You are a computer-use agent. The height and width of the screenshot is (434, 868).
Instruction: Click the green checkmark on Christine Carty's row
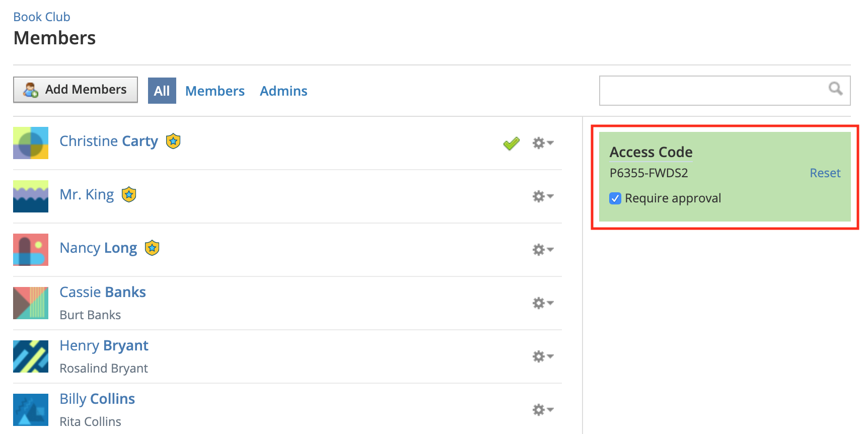pyautogui.click(x=511, y=143)
